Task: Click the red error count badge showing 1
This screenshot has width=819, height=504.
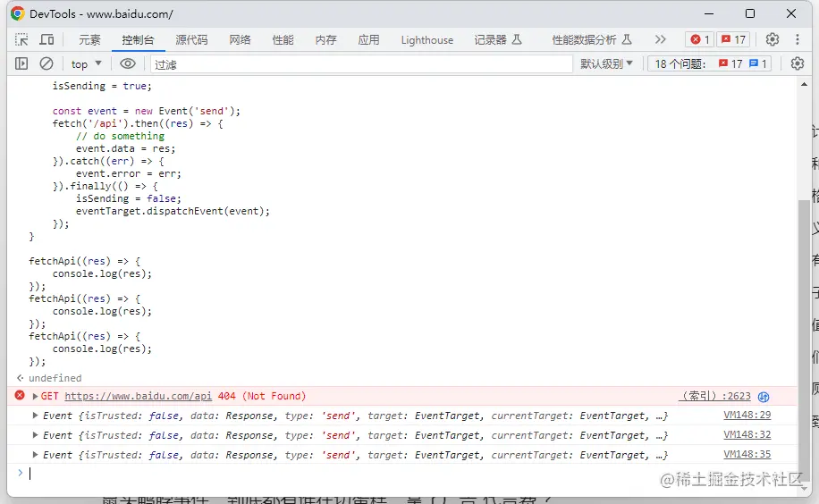Action: 699,39
